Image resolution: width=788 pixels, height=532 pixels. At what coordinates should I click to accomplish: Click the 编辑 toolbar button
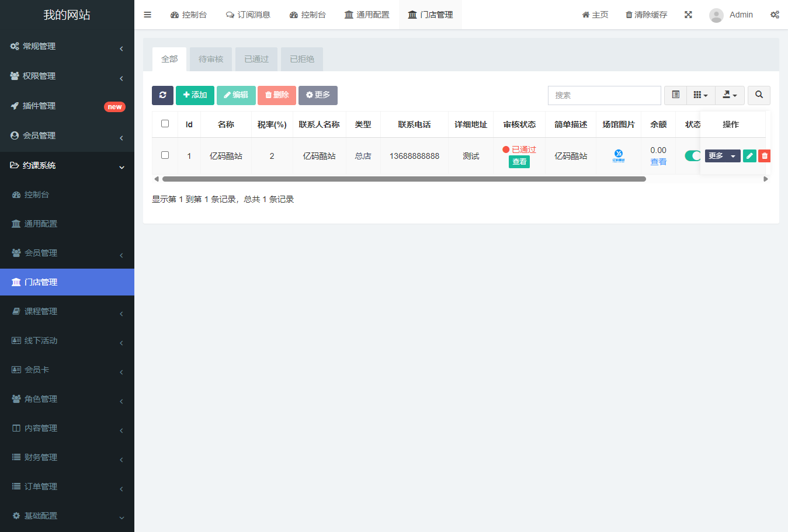[x=236, y=95]
